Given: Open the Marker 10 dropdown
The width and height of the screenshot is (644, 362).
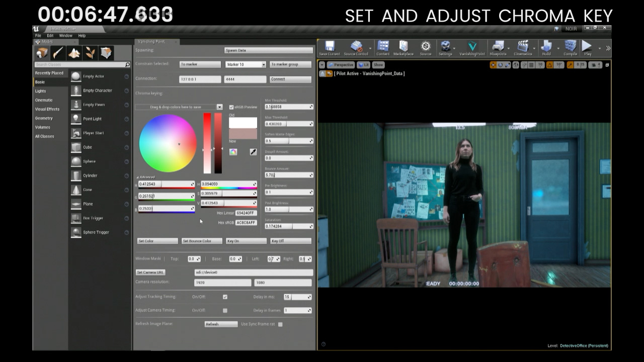Looking at the screenshot, I should click(246, 64).
